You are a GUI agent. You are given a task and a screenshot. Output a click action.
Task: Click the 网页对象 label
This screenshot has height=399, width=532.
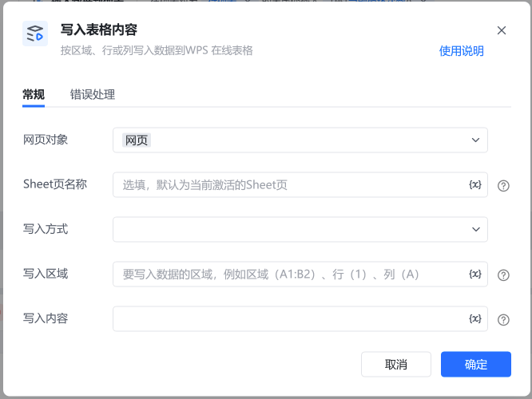point(46,140)
